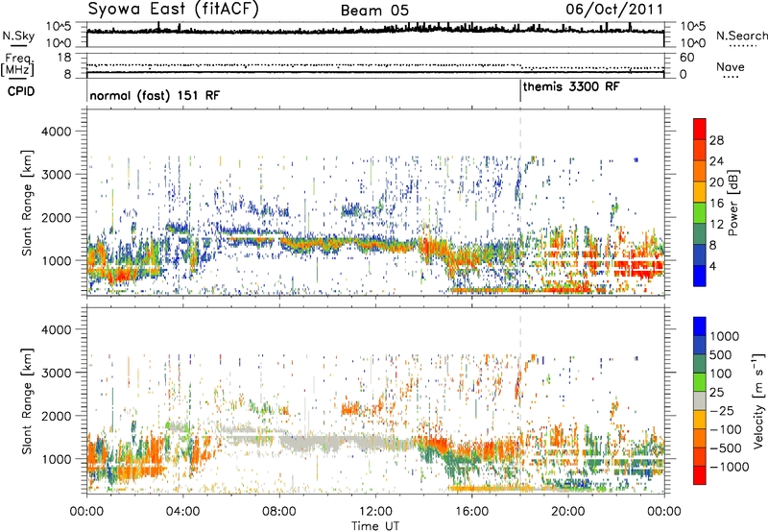Click the 'Beam 05' header label
768x532 pixels.
pyautogui.click(x=374, y=11)
